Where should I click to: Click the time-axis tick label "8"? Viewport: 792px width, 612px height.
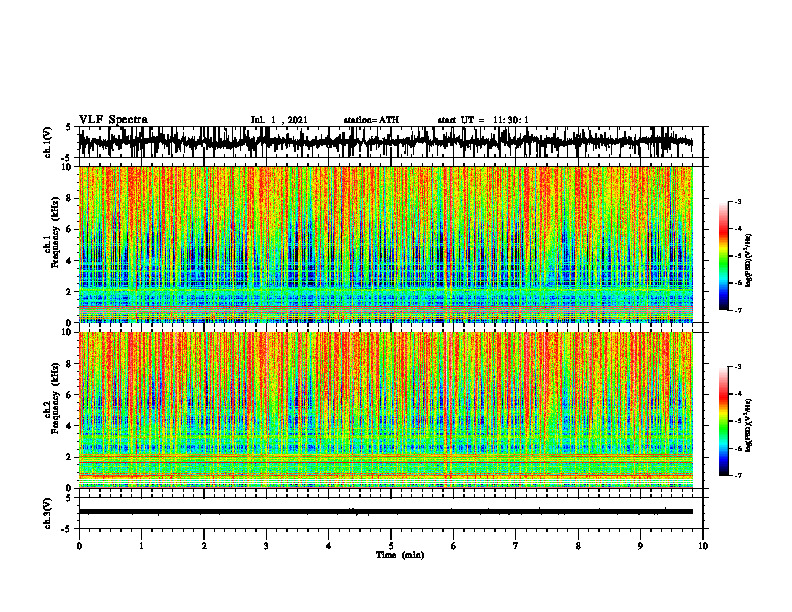pos(578,546)
